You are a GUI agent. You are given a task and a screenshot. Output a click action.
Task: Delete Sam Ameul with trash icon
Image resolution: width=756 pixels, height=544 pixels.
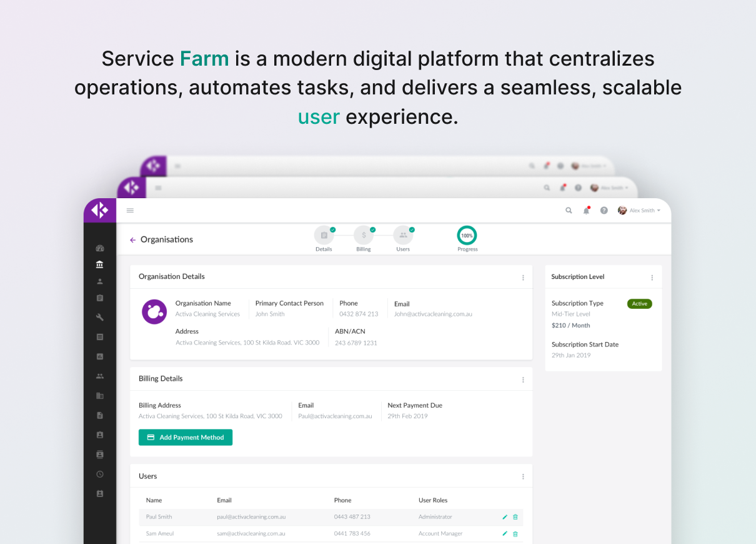[515, 534]
